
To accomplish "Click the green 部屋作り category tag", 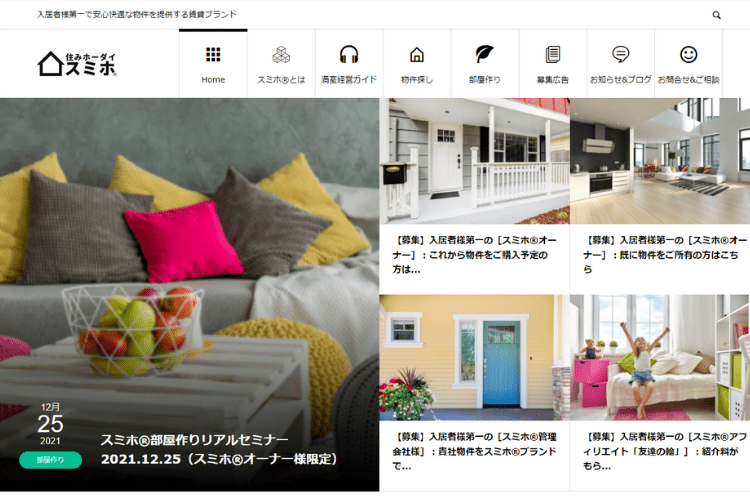I will [50, 460].
